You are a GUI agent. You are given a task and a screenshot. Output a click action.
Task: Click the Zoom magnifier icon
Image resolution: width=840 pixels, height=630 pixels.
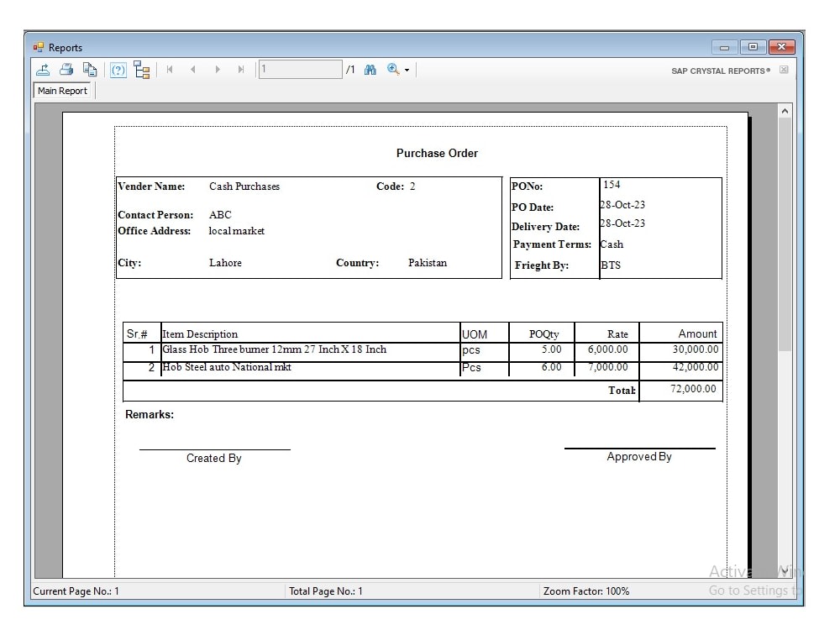(391, 70)
